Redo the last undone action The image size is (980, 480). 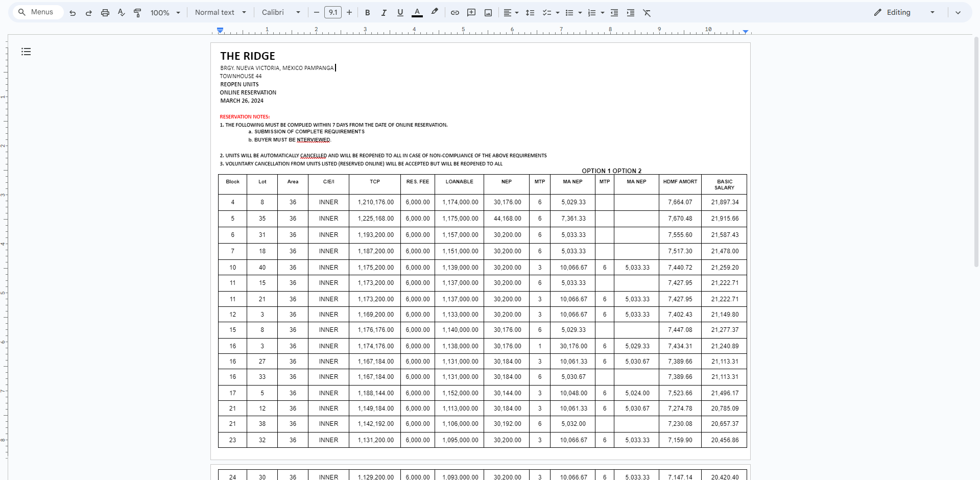pyautogui.click(x=89, y=13)
